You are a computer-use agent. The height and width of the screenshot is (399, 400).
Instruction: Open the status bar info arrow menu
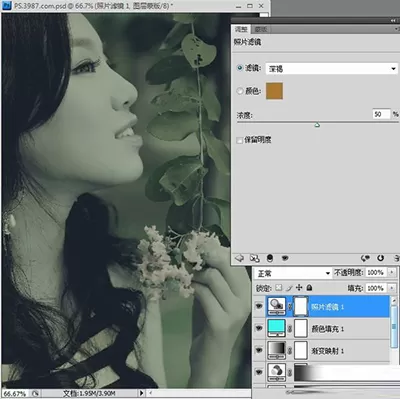[142, 393]
